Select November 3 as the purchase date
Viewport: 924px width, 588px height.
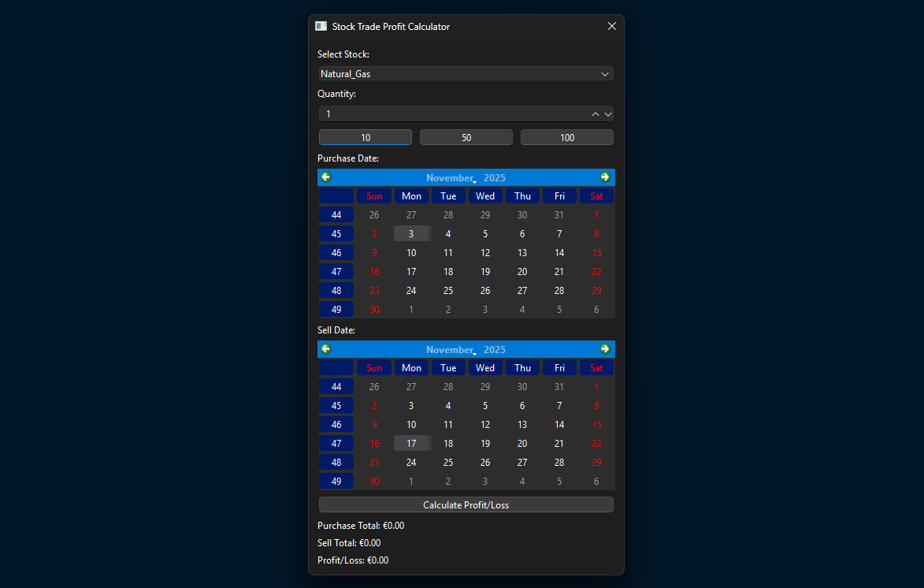click(x=411, y=233)
